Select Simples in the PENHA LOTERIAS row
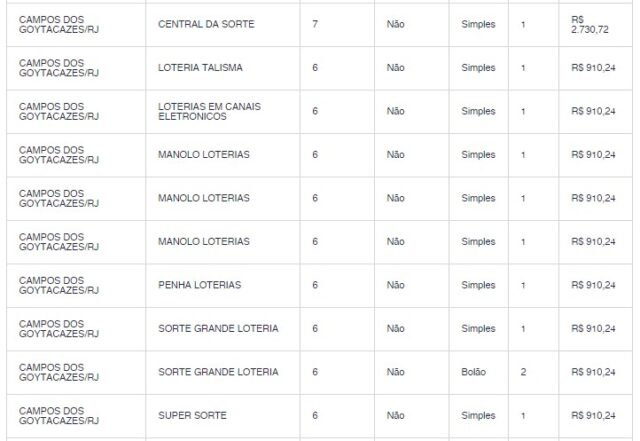640x441 pixels. (478, 285)
